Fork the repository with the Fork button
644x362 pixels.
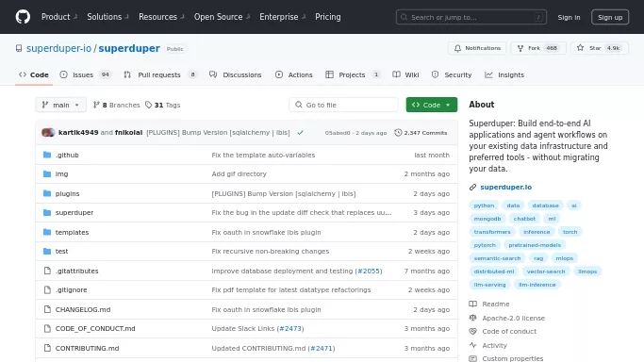point(538,48)
